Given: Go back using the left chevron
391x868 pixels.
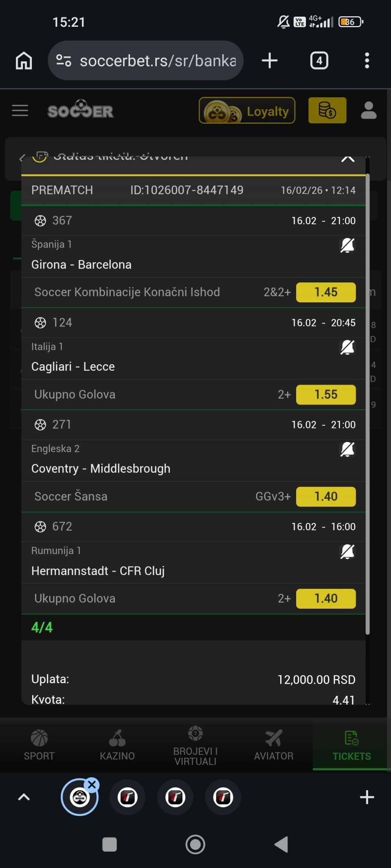Looking at the screenshot, I should 22,158.
